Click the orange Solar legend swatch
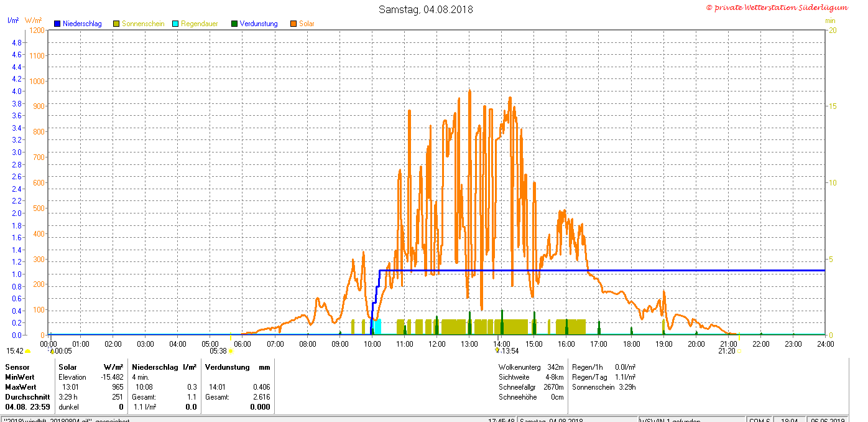868x422 pixels. pos(293,24)
